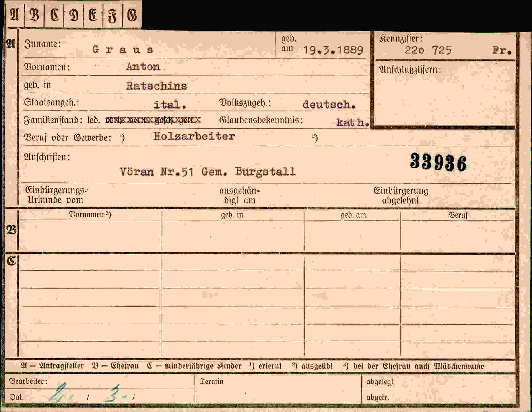532x412 pixels.
Task: Click the 'Termin' label
Action: point(212,382)
